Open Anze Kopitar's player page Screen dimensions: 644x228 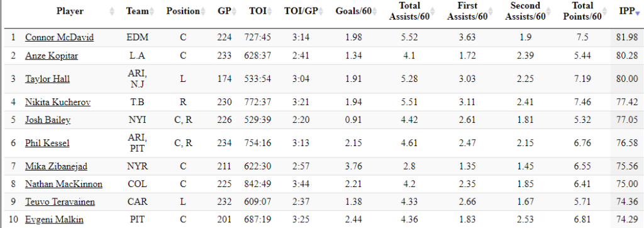coord(52,55)
